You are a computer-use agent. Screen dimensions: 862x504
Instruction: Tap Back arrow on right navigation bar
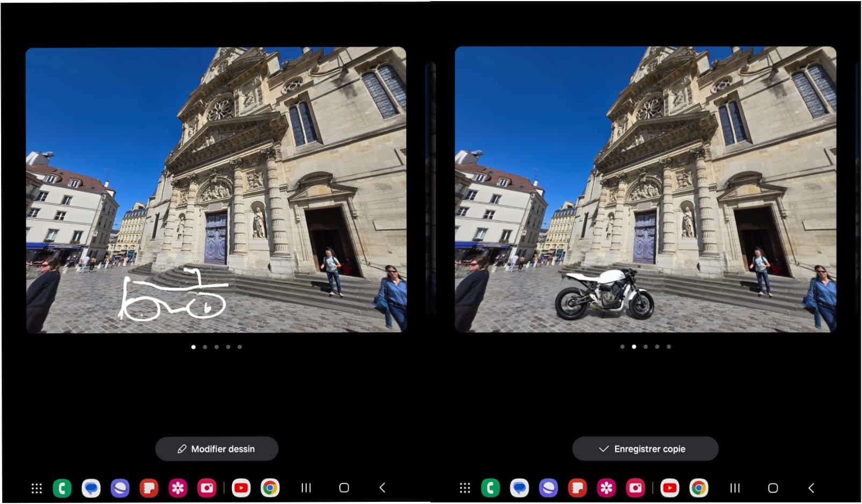[x=811, y=488]
